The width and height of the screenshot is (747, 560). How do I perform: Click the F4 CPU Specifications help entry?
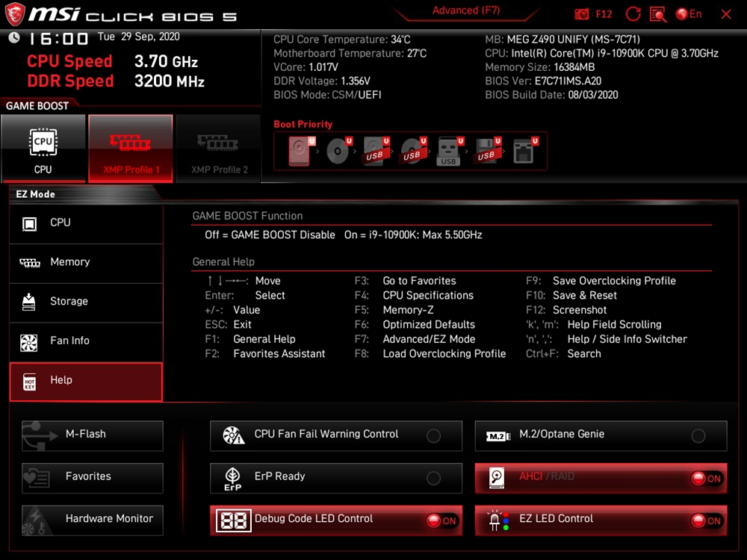coord(414,296)
